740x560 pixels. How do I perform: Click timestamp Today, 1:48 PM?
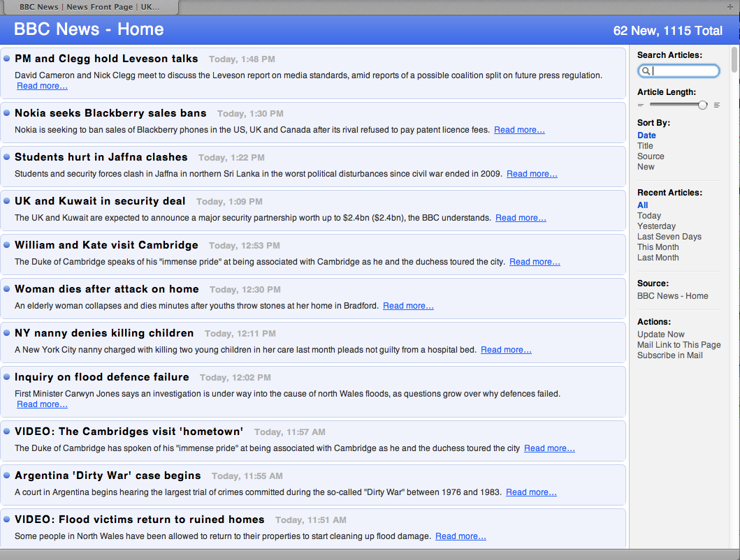(x=242, y=59)
